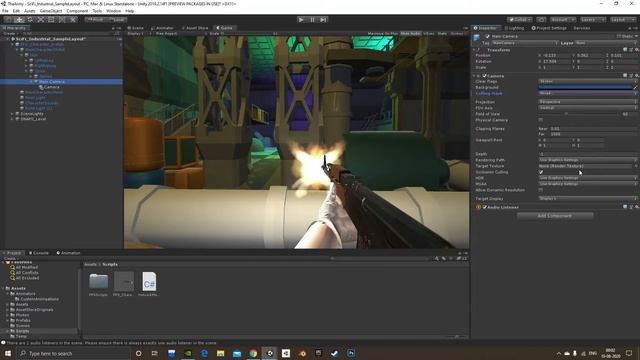Switch to the Console tab
The width and height of the screenshot is (640, 360).
(39, 253)
